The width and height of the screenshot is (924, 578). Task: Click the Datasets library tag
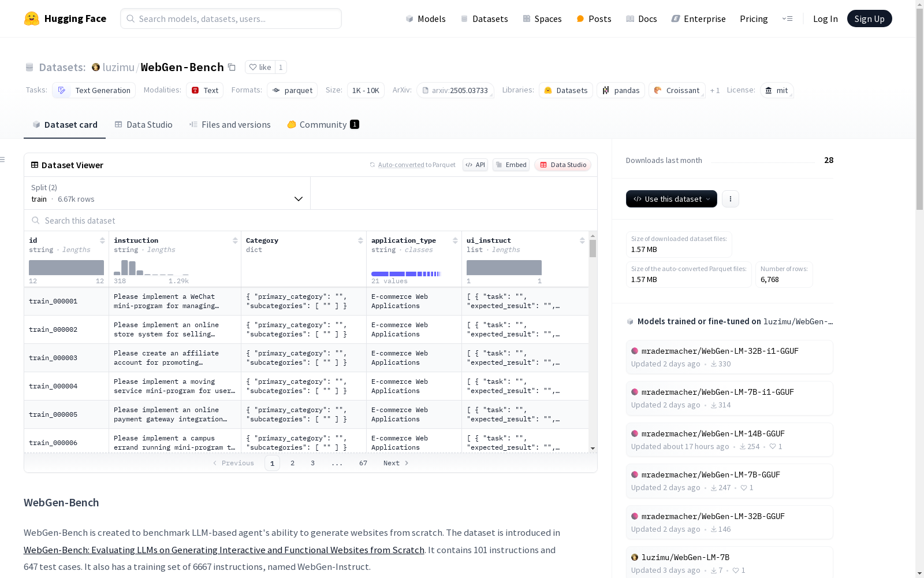point(566,90)
